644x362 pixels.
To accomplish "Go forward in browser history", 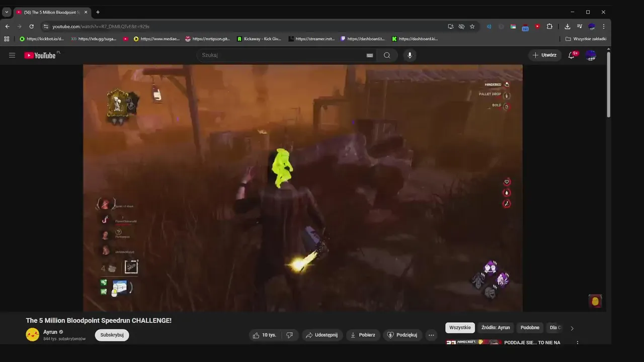I will point(20,26).
